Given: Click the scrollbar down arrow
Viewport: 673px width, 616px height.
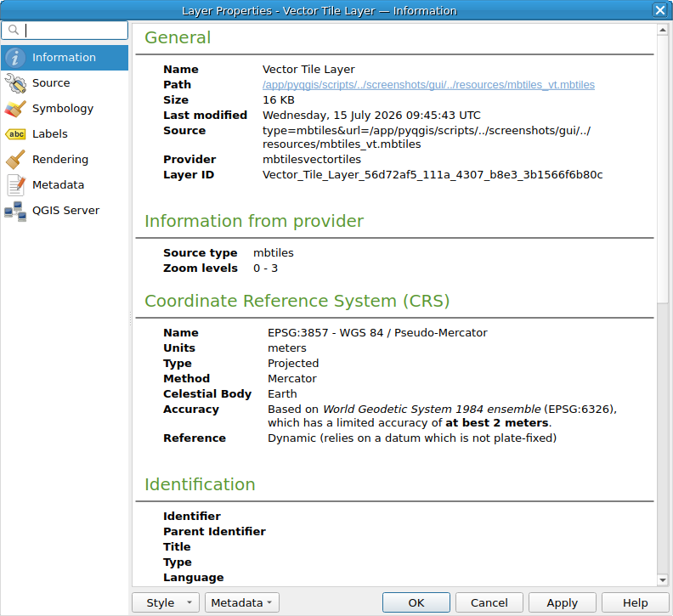Looking at the screenshot, I should pos(662,580).
